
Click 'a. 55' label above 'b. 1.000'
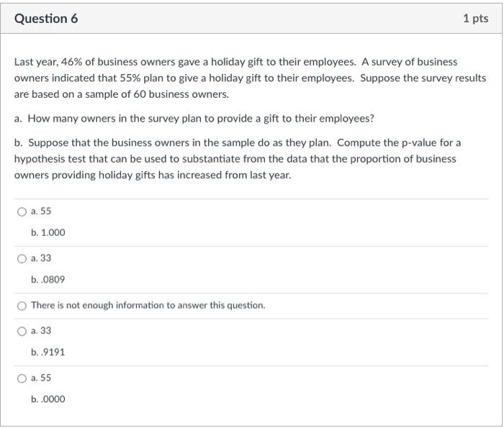[41, 211]
